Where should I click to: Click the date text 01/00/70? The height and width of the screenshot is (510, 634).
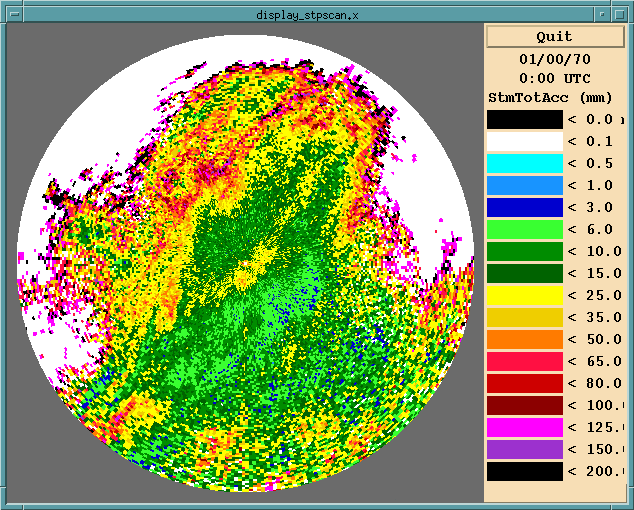pyautogui.click(x=555, y=59)
